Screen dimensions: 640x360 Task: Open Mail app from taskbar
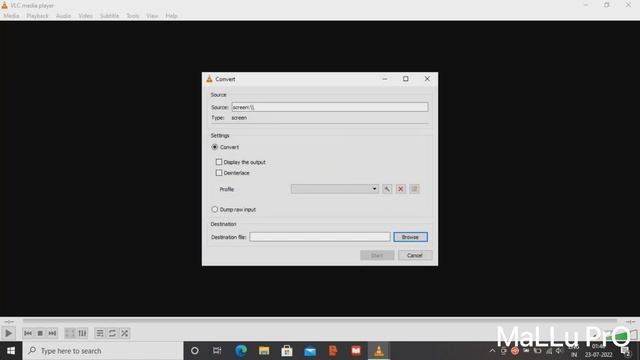pos(310,351)
